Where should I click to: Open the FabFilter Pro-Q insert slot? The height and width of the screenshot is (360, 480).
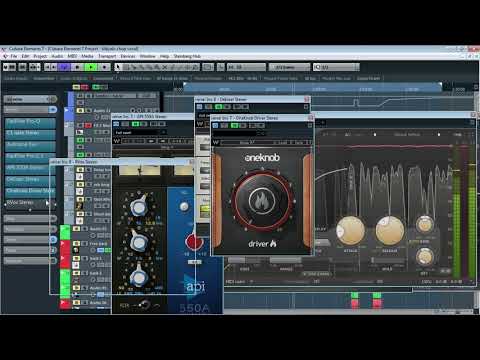pos(30,122)
